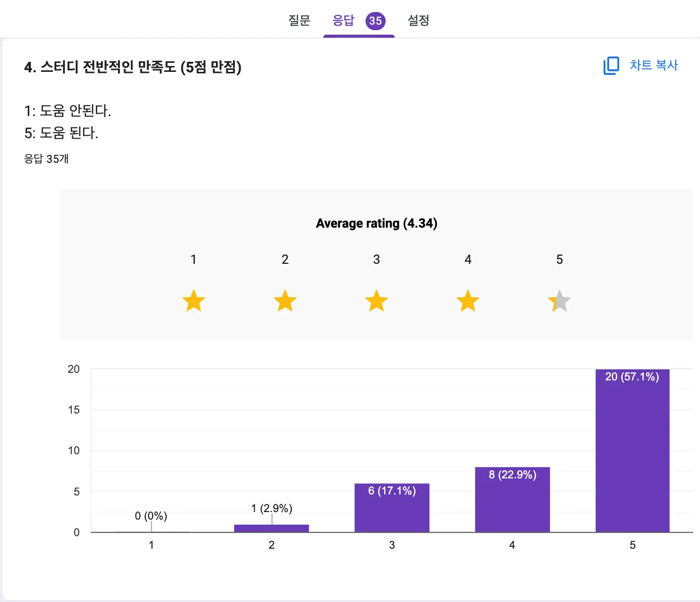Click the bar showing 8 (22.9%)
This screenshot has height=602, width=700.
click(x=512, y=500)
